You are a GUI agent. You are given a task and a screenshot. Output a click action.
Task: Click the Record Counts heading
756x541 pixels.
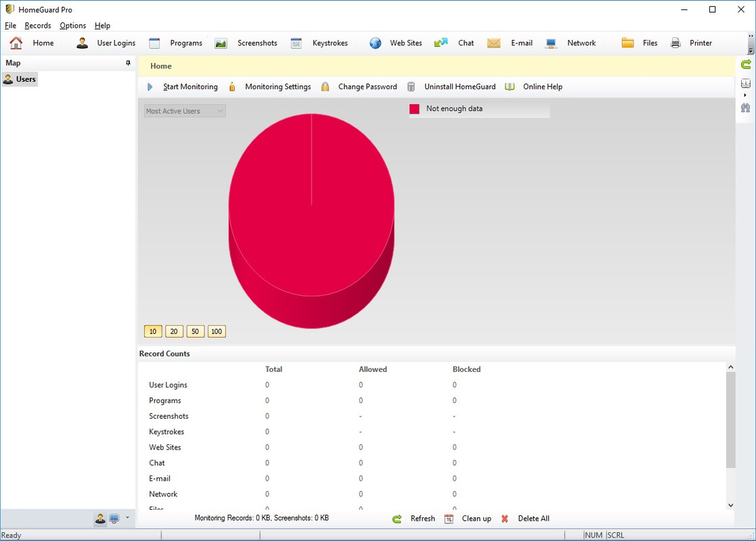pos(164,354)
